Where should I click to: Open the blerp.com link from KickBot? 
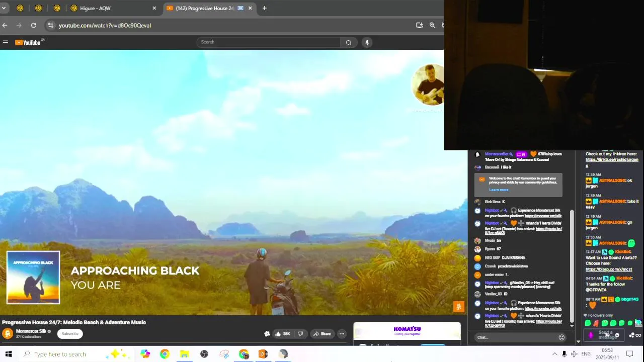(x=608, y=269)
